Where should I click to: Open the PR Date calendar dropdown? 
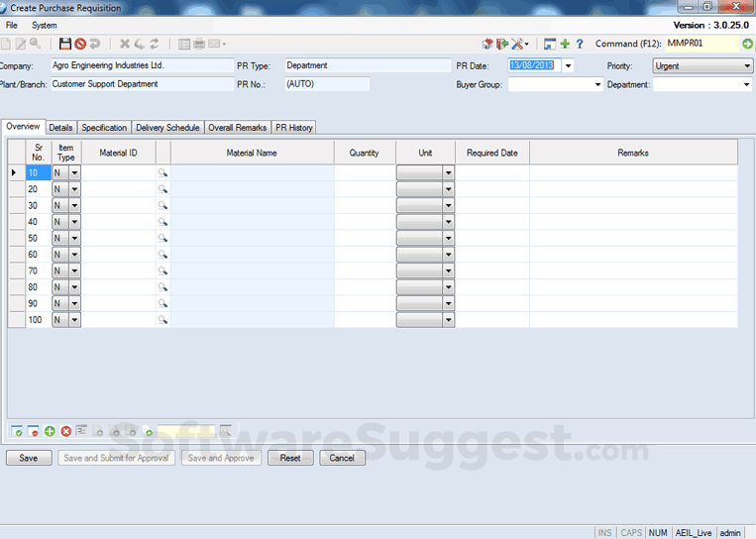pyautogui.click(x=568, y=66)
